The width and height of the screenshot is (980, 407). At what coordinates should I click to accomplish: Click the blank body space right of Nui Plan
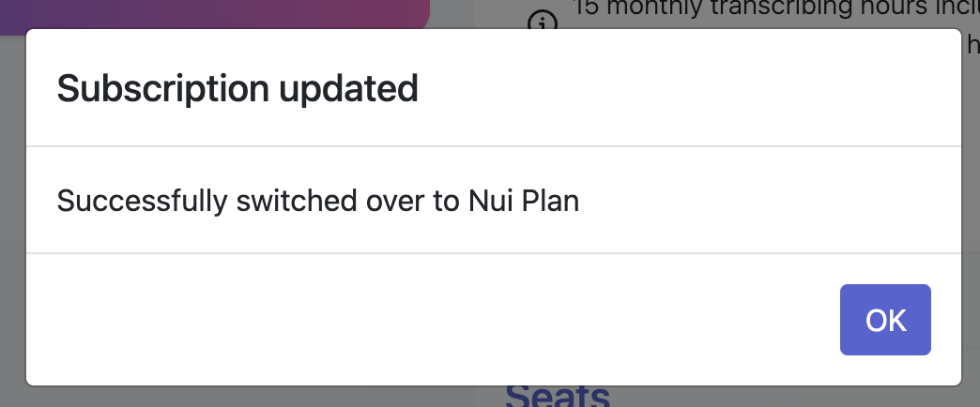769,201
